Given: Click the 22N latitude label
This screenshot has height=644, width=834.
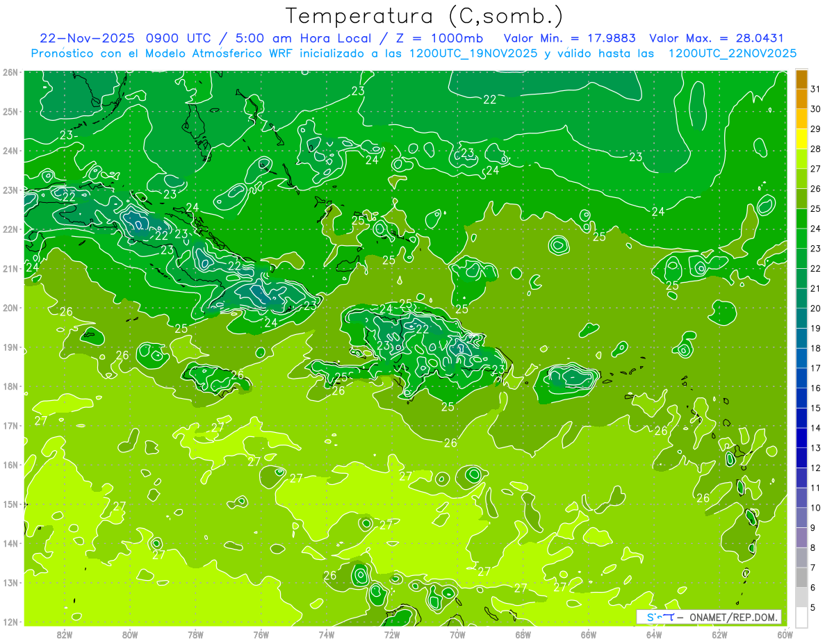Looking at the screenshot, I should [10, 229].
